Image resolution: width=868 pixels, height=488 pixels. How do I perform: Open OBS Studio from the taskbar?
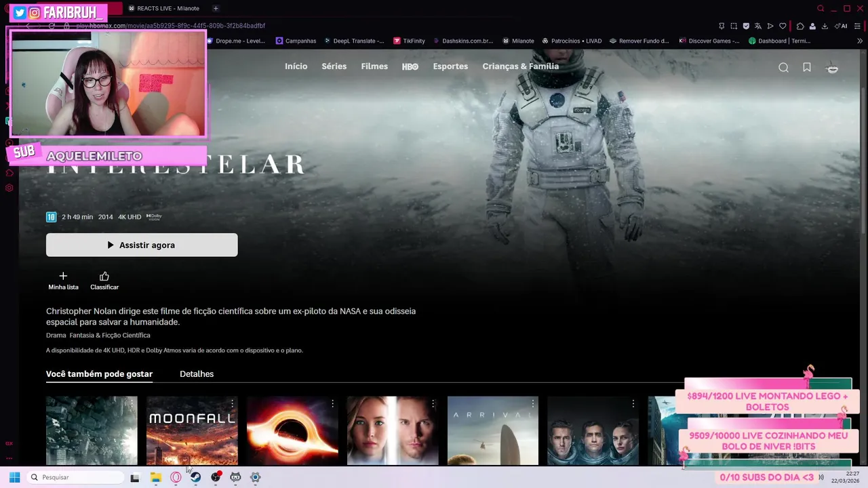(216, 477)
